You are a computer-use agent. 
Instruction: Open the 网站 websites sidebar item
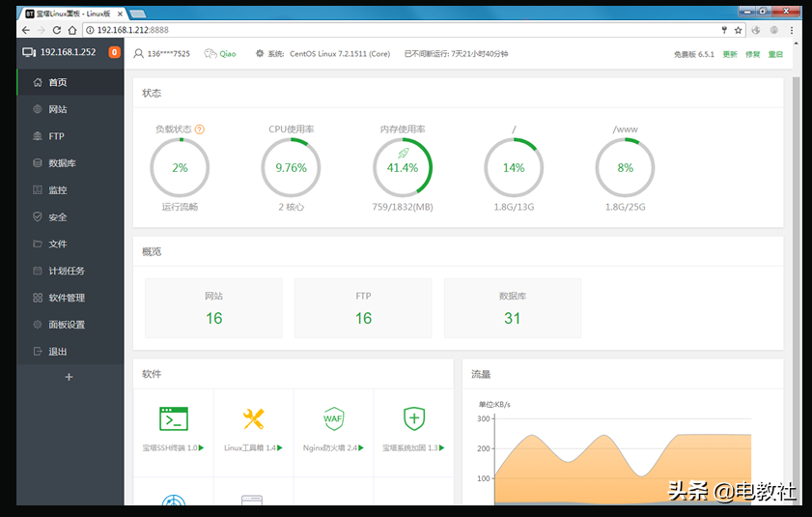[70, 109]
